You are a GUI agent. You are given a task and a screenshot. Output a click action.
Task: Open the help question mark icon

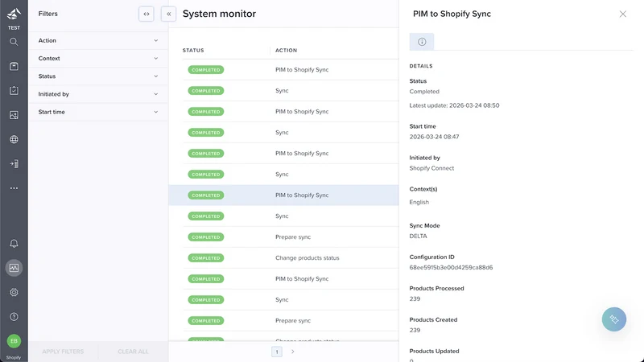[x=14, y=317]
